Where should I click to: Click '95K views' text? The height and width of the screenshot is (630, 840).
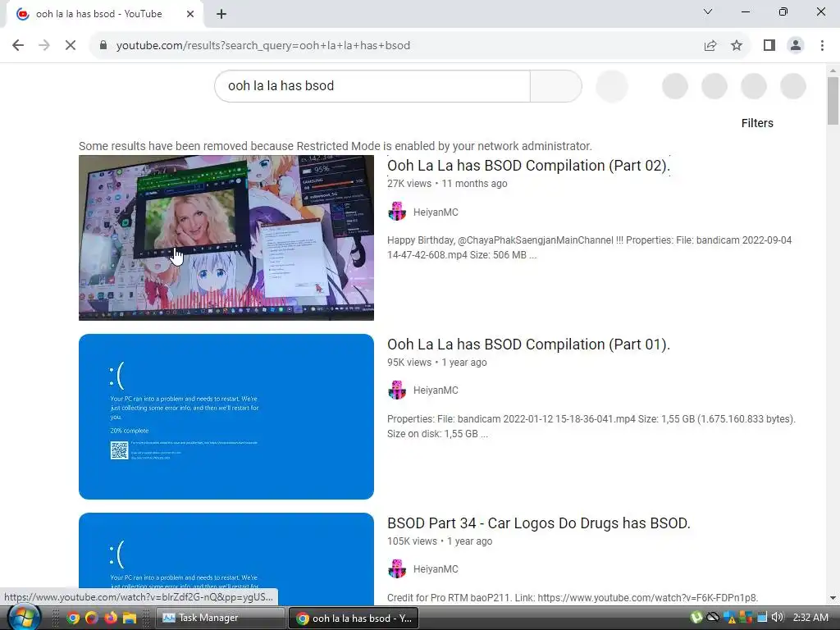tap(409, 363)
